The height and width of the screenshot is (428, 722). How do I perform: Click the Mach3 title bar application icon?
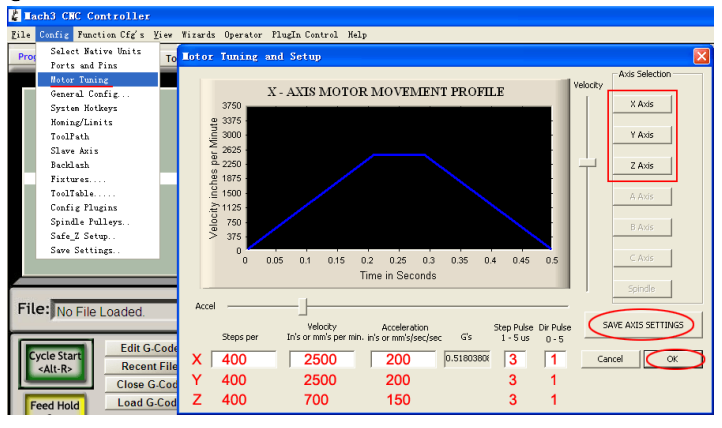tap(16, 16)
